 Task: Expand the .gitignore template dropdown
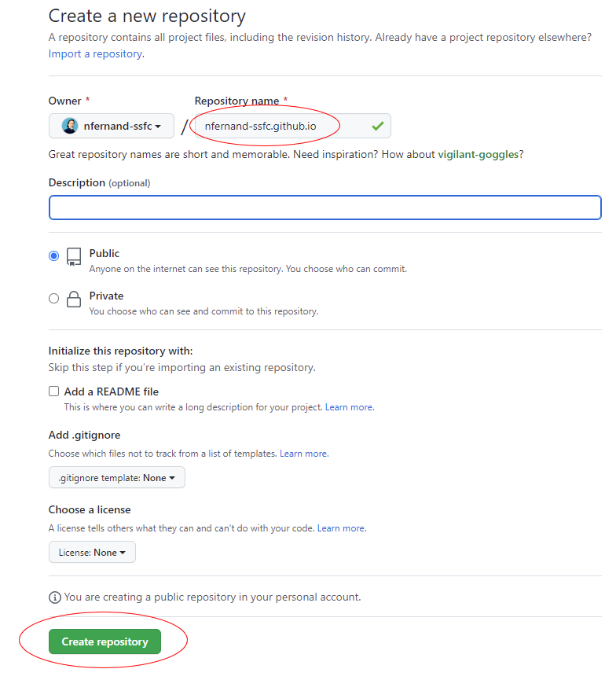click(117, 477)
